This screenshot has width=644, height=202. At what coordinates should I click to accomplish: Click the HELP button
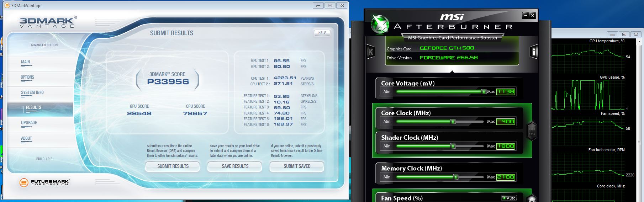pos(322,33)
